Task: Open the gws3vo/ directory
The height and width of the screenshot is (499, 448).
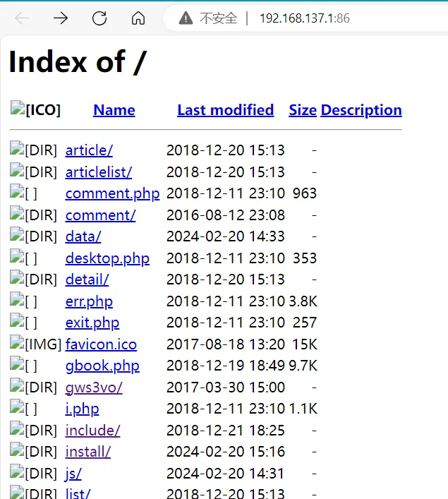Action: click(93, 387)
